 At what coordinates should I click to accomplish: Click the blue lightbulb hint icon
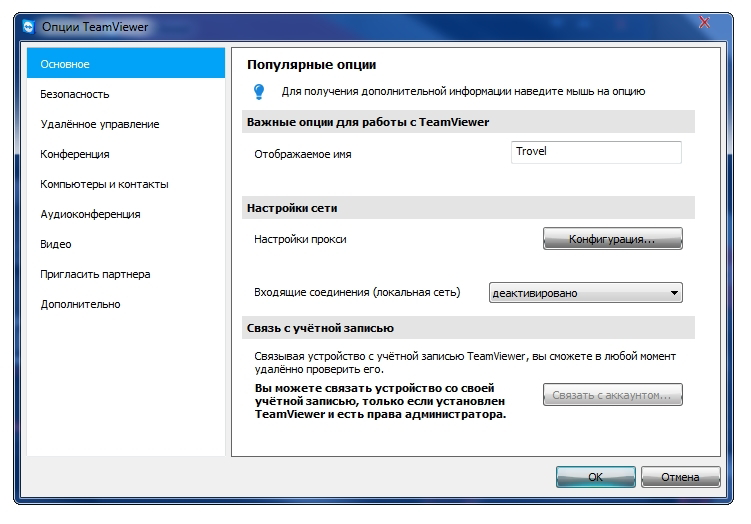click(259, 91)
